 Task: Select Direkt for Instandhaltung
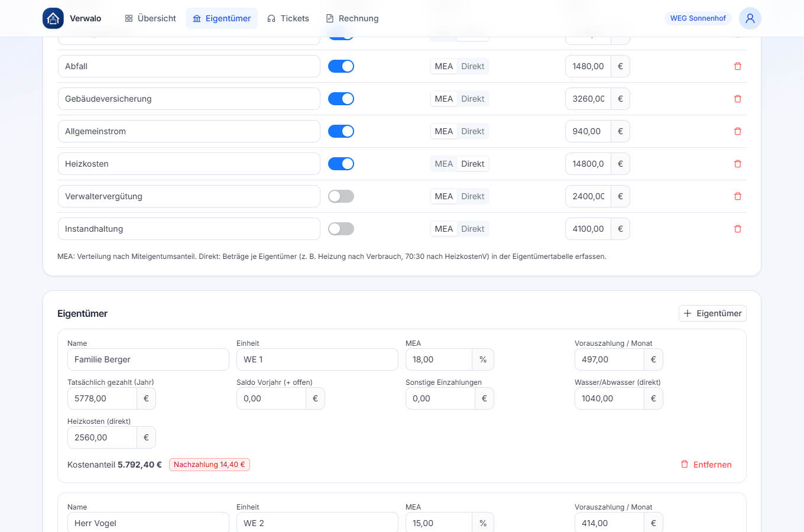tap(473, 229)
